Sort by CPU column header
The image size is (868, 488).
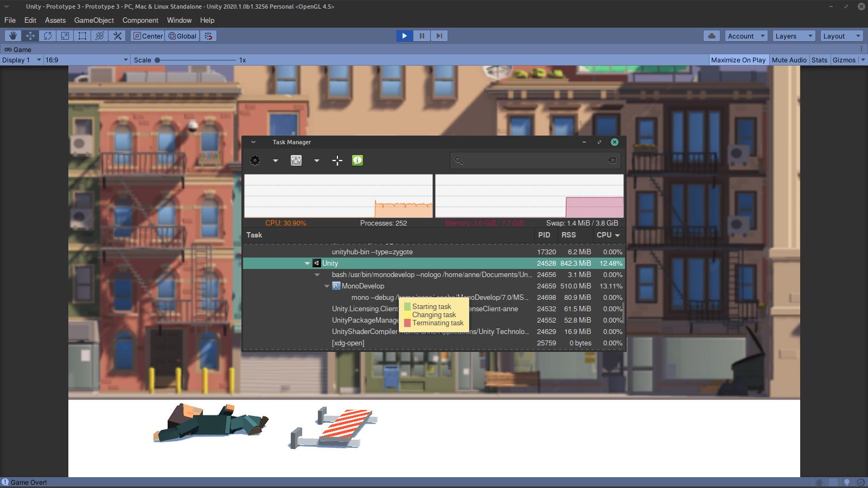[608, 235]
